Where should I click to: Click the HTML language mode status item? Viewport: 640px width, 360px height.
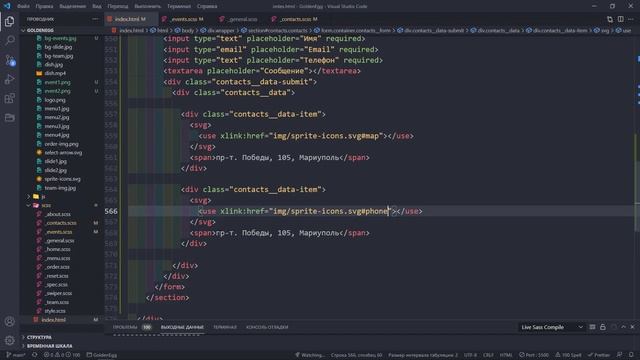point(506,355)
